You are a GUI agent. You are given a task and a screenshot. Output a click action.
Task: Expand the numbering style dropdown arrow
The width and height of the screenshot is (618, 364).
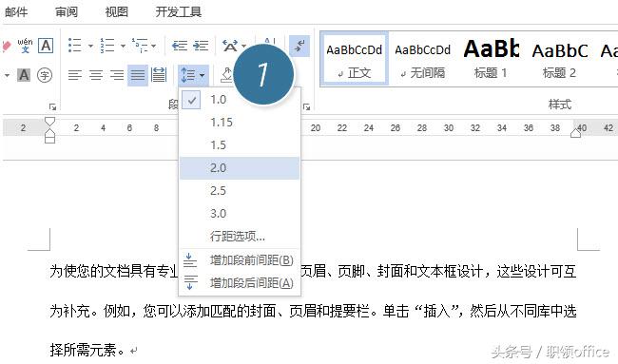pyautogui.click(x=123, y=46)
